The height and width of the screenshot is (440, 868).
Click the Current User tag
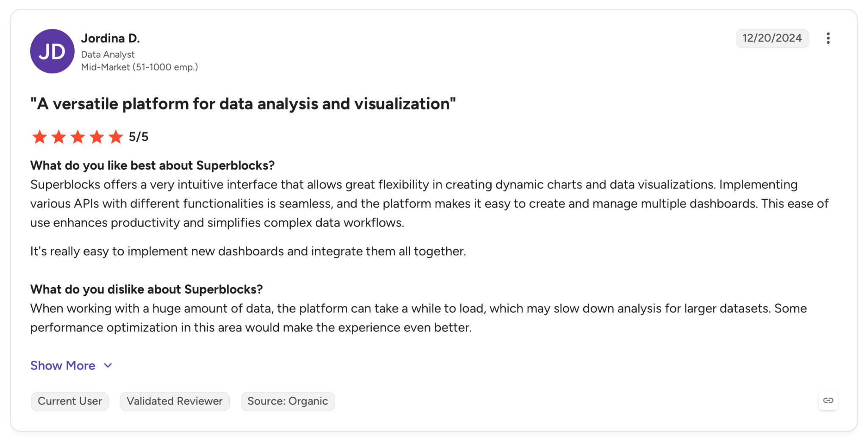70,401
